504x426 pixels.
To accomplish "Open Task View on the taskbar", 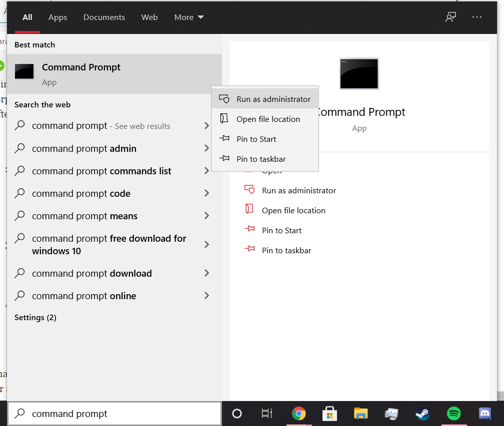I will coord(267,414).
